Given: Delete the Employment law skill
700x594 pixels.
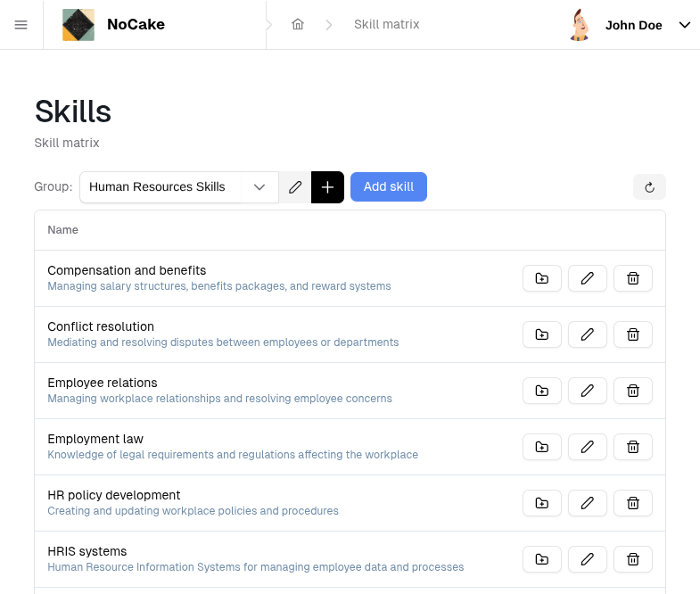Looking at the screenshot, I should click(x=633, y=447).
